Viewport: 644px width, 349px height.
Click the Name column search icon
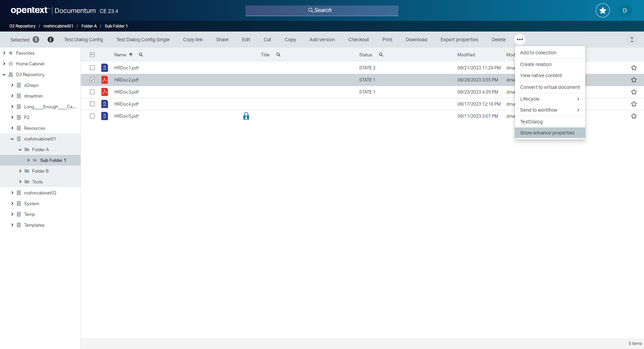point(141,55)
